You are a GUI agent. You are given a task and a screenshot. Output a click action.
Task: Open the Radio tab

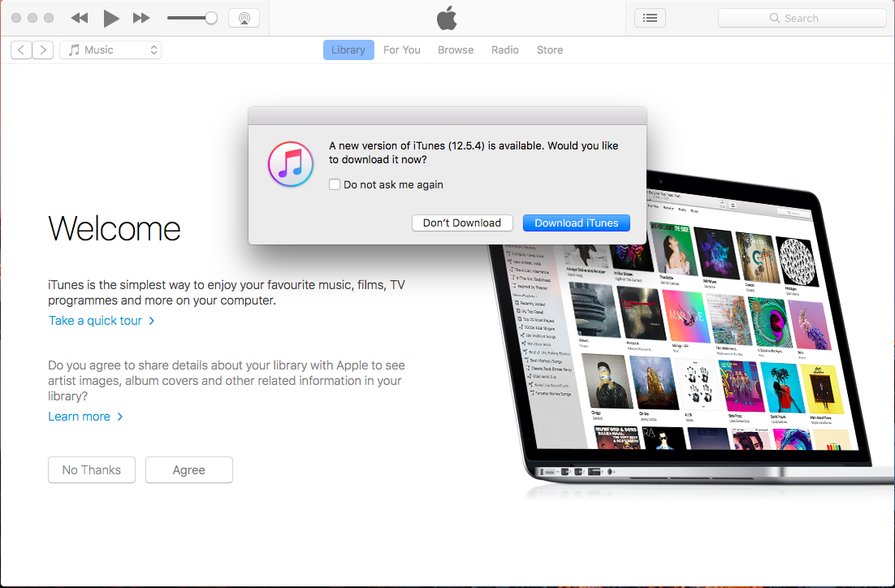[x=505, y=50]
